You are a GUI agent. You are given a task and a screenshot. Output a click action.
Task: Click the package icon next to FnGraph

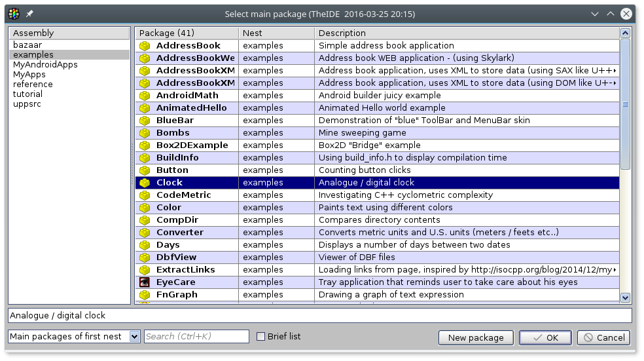pyautogui.click(x=145, y=295)
